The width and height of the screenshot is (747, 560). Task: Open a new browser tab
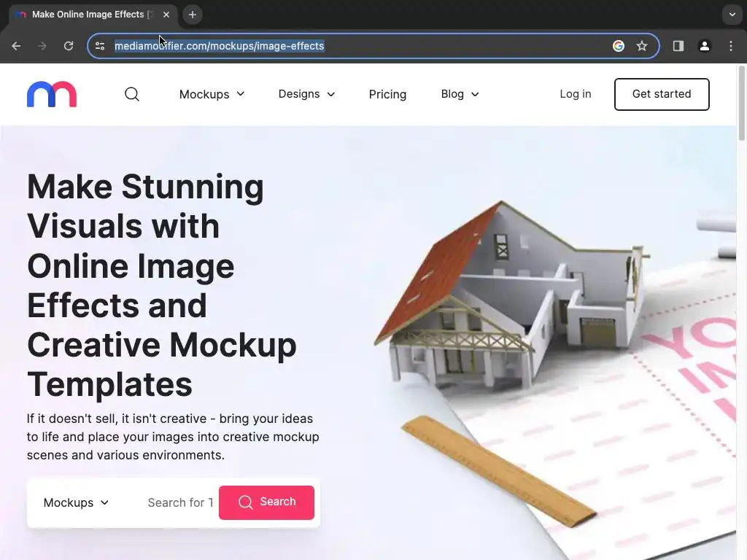(x=193, y=15)
